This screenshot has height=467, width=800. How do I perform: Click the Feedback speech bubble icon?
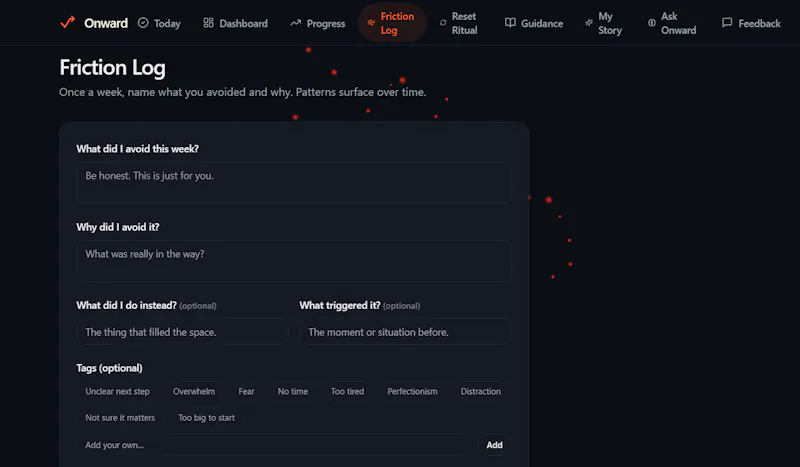pyautogui.click(x=727, y=23)
